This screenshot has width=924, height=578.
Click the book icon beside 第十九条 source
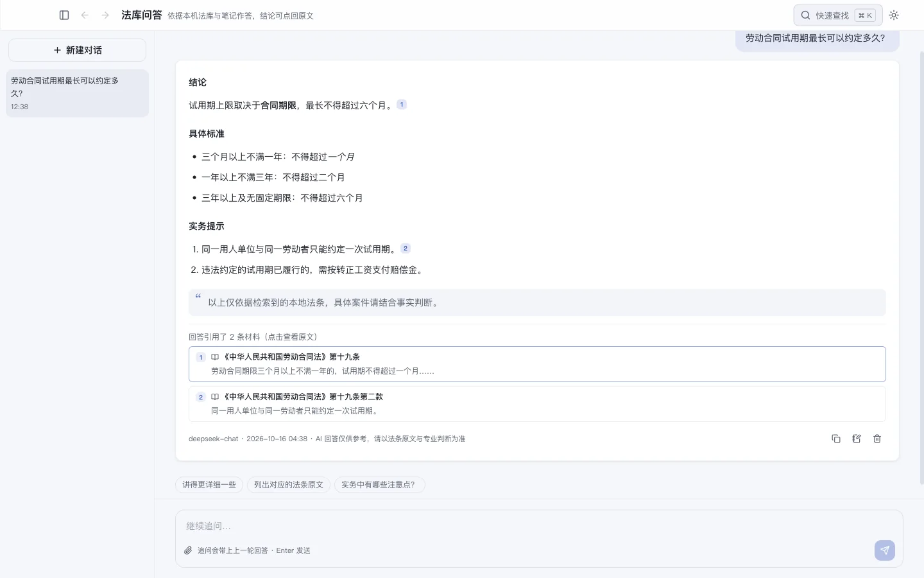pyautogui.click(x=215, y=357)
